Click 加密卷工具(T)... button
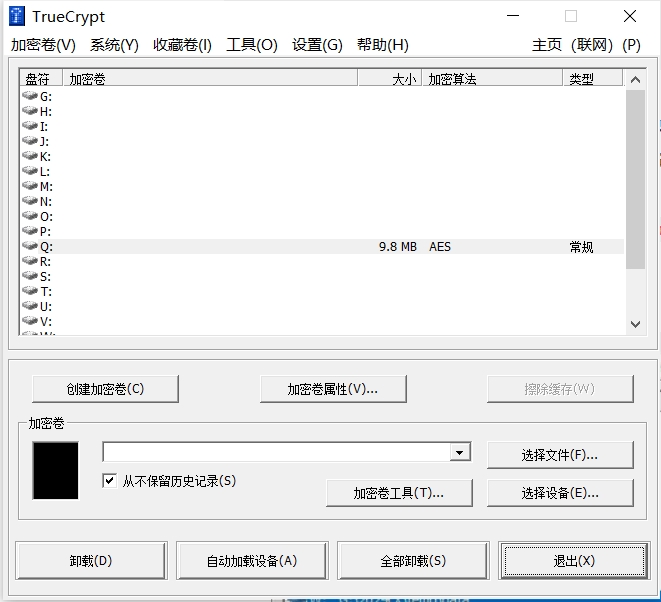The image size is (661, 602). (399, 493)
